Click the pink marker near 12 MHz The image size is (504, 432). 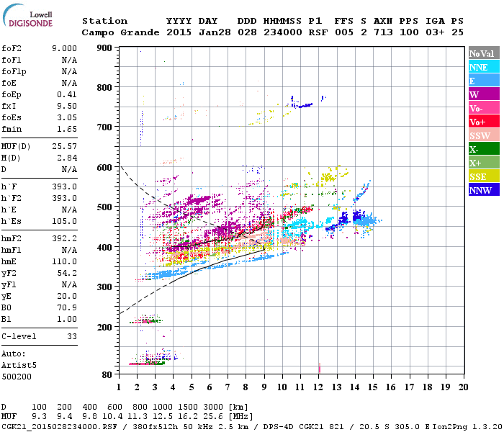(320, 368)
